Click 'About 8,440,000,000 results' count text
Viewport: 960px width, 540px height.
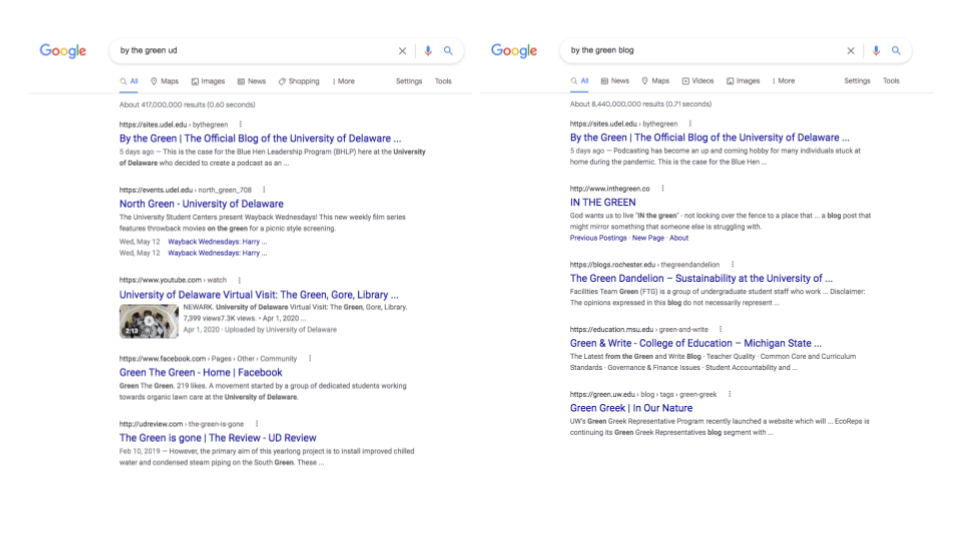tap(640, 104)
